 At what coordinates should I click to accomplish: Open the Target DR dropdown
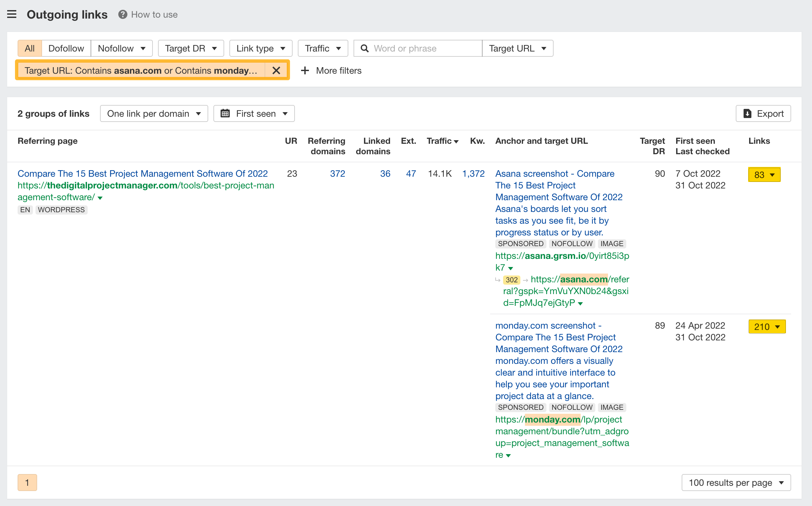(x=191, y=49)
